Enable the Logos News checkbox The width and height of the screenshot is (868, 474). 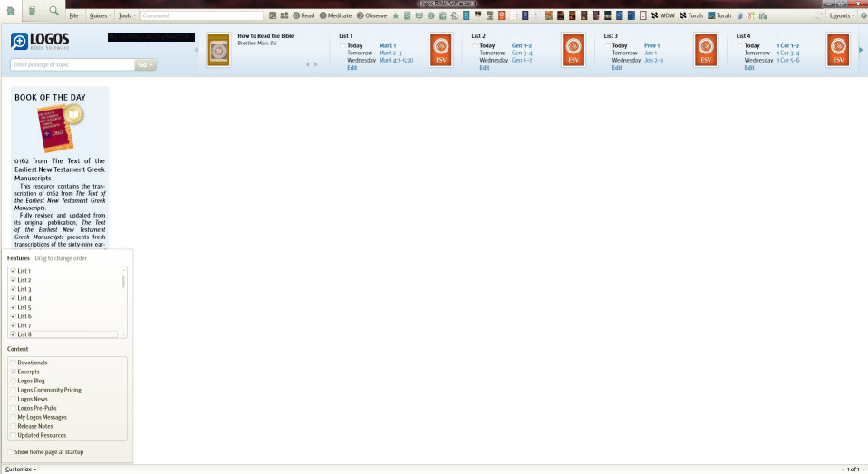[x=14, y=399]
